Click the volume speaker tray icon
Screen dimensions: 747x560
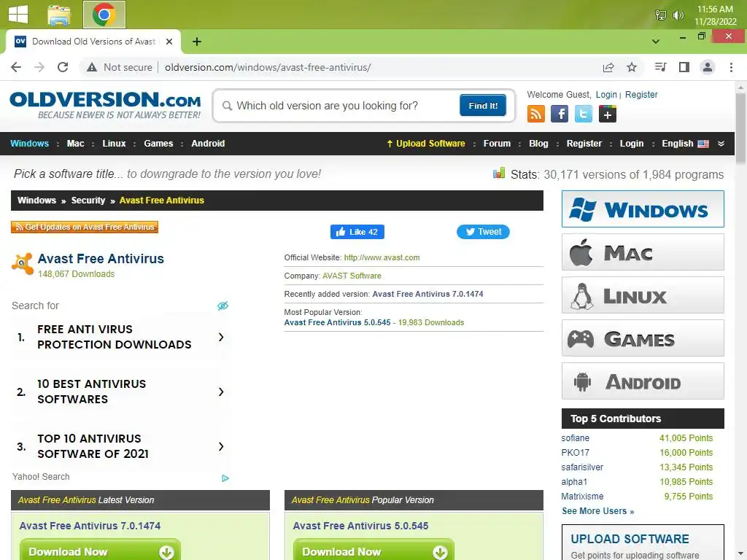coord(678,15)
